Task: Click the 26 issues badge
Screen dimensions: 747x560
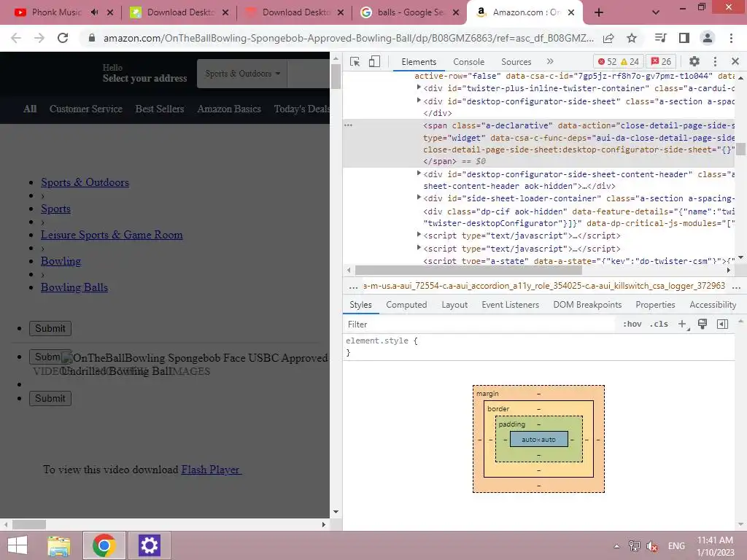Action: [661, 61]
